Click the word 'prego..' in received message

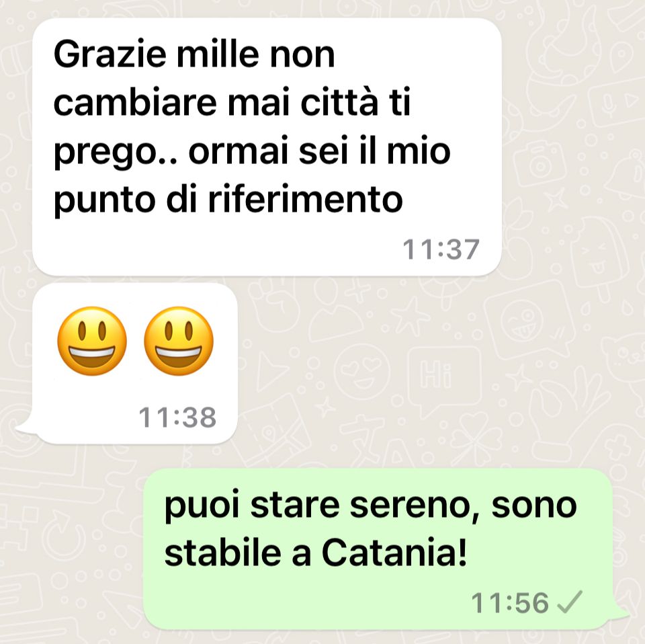tap(116, 153)
